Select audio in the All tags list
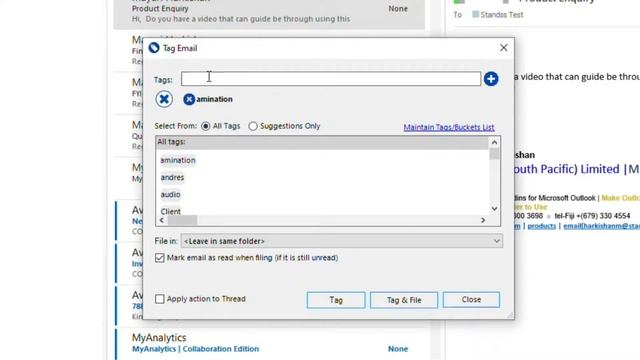Viewport: 640px width, 360px height. [x=170, y=195]
